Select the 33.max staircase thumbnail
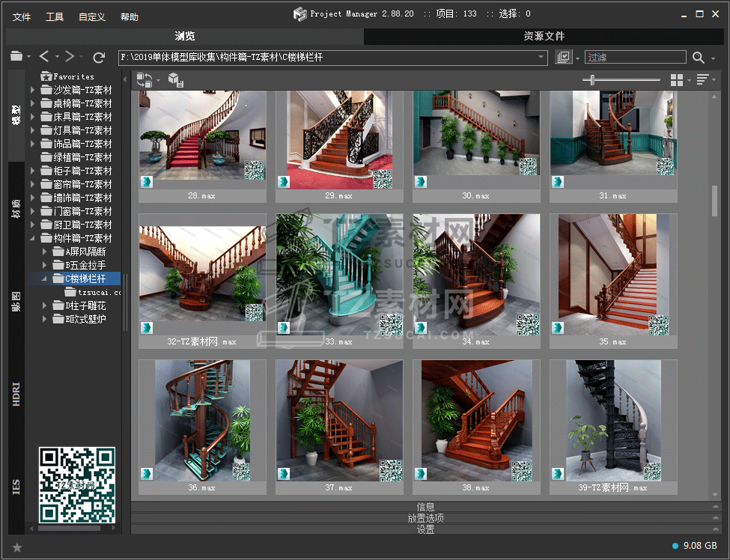This screenshot has width=730, height=560. [339, 275]
